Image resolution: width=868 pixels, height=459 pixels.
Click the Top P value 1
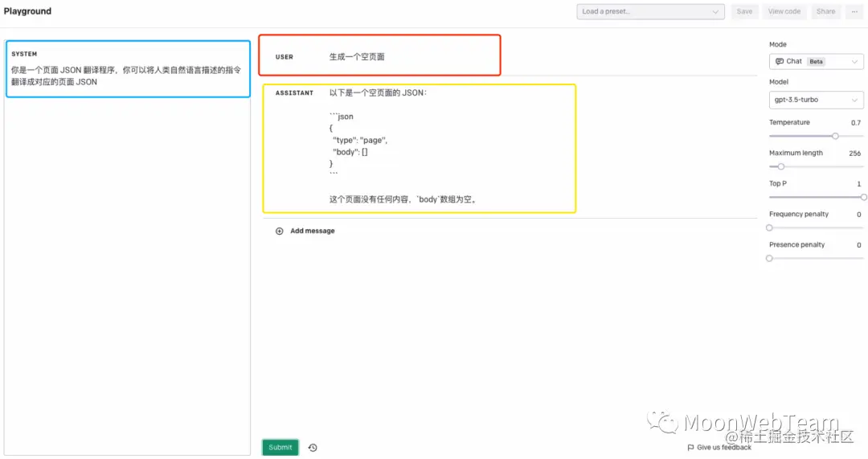point(859,184)
